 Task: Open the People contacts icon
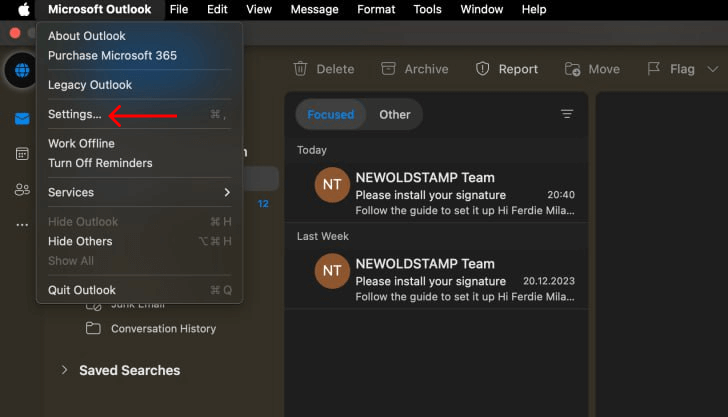click(21, 189)
